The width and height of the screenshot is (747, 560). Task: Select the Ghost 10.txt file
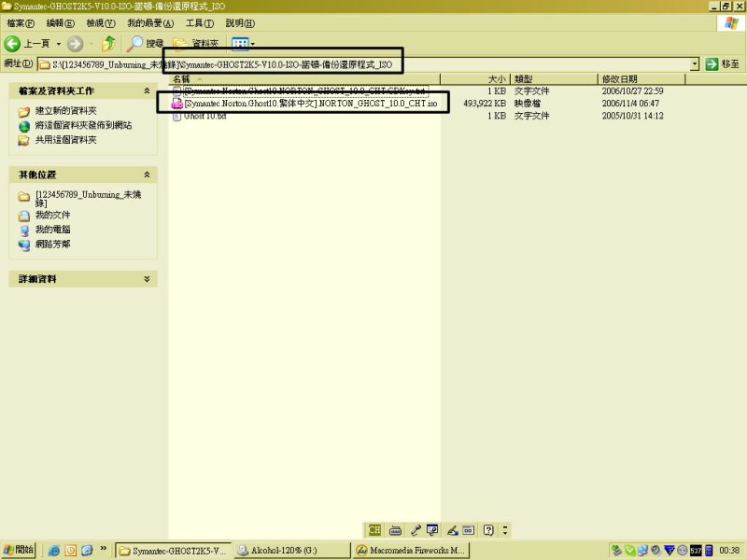coord(204,116)
